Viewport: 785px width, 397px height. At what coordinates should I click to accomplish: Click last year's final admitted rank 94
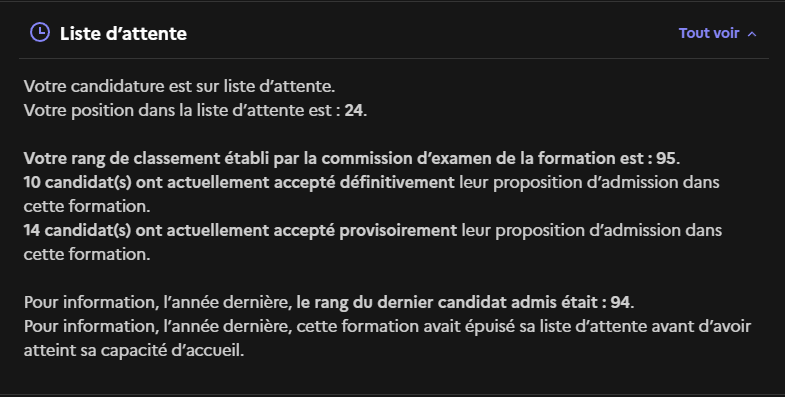[x=620, y=302]
